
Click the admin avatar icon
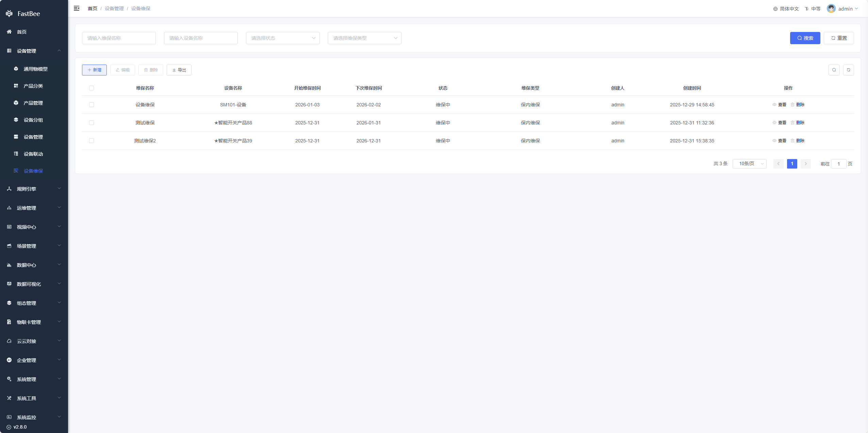click(x=831, y=8)
